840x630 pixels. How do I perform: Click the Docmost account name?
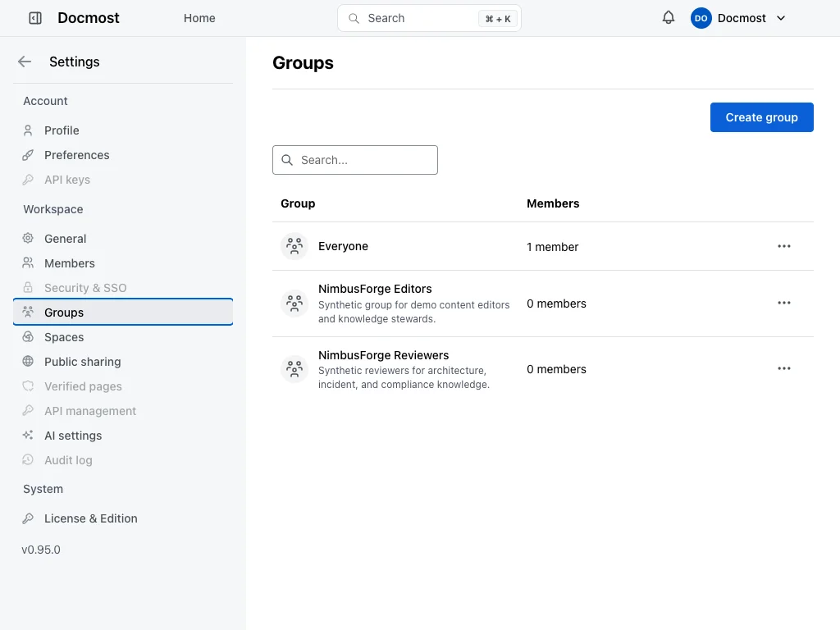pyautogui.click(x=742, y=18)
